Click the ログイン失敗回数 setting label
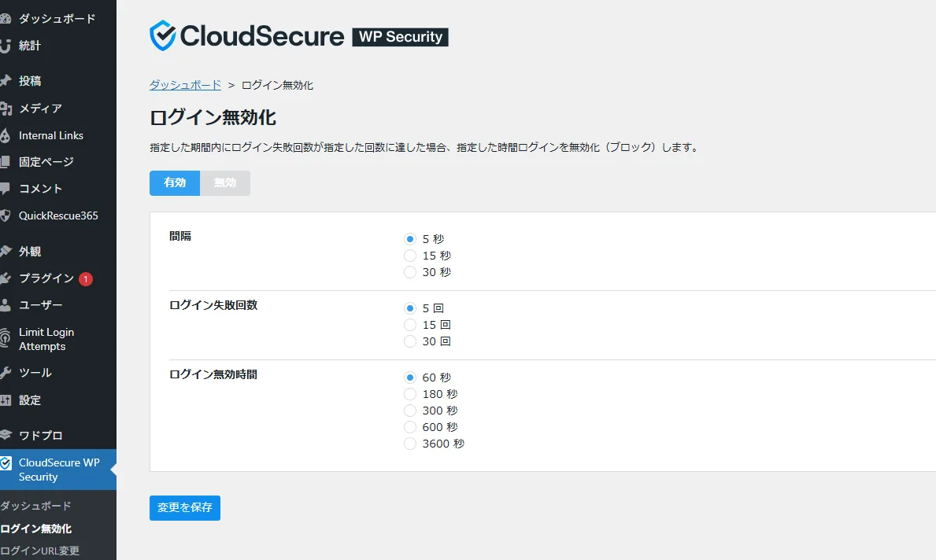The width and height of the screenshot is (936, 560). 213,305
